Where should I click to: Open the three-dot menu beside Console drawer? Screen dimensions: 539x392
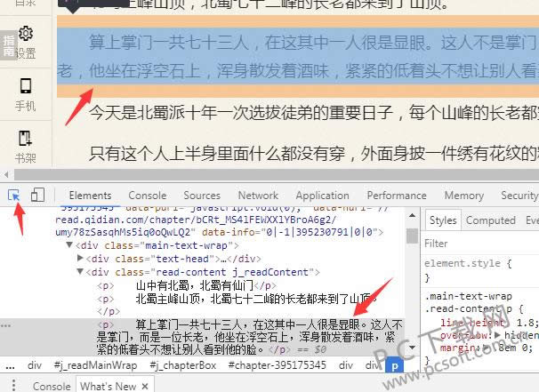13,386
